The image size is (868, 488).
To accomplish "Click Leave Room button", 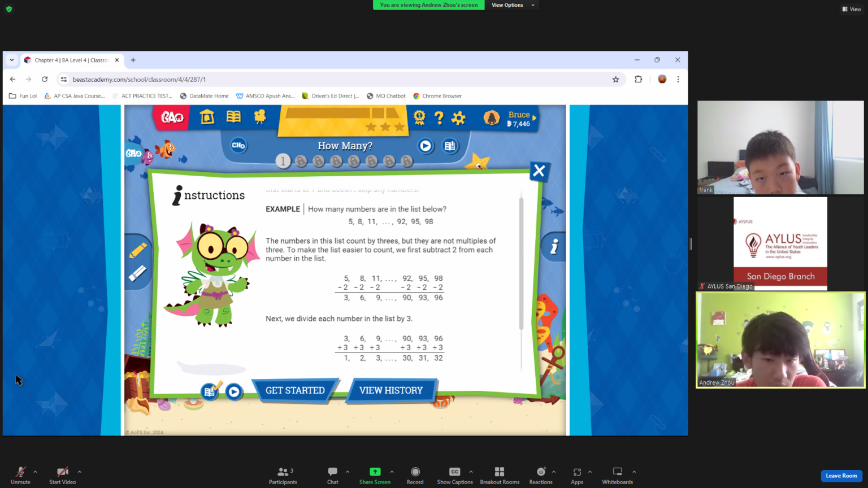I will (x=841, y=476).
